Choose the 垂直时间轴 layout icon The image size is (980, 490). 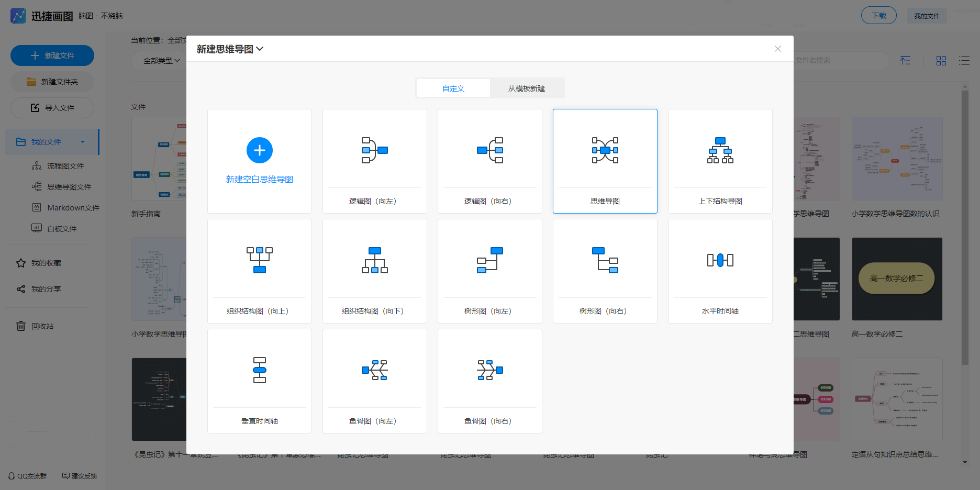click(x=259, y=370)
